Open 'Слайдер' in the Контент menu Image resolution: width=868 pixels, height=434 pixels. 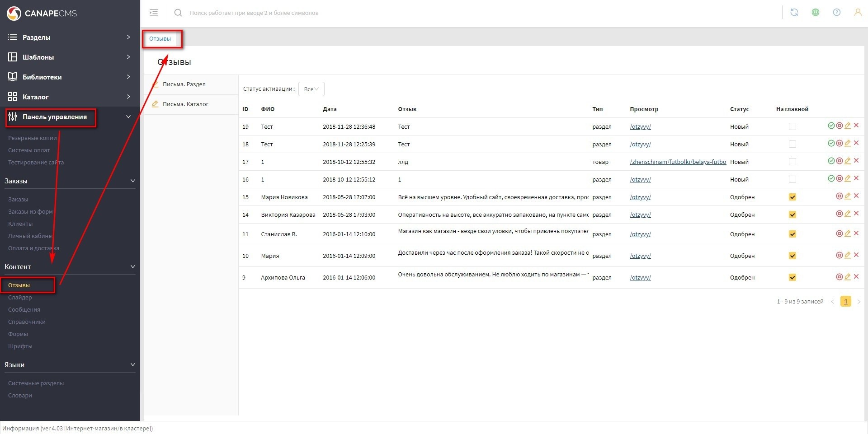(x=20, y=298)
